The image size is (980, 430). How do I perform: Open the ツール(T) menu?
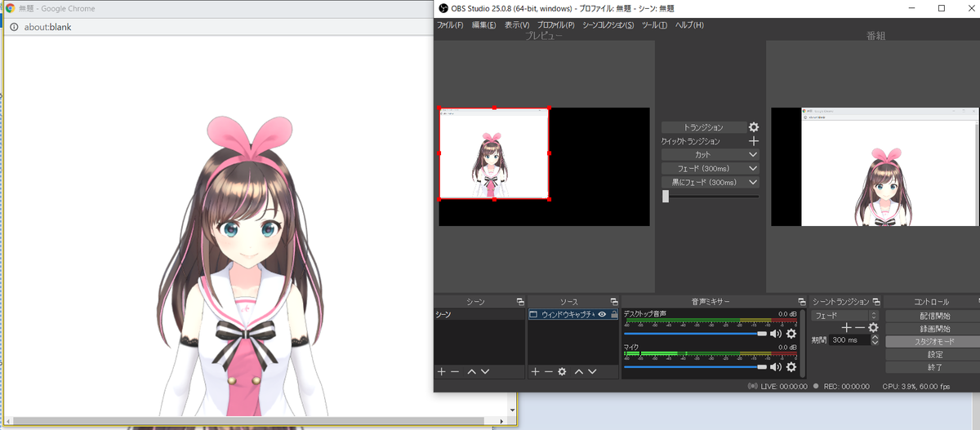pyautogui.click(x=654, y=25)
